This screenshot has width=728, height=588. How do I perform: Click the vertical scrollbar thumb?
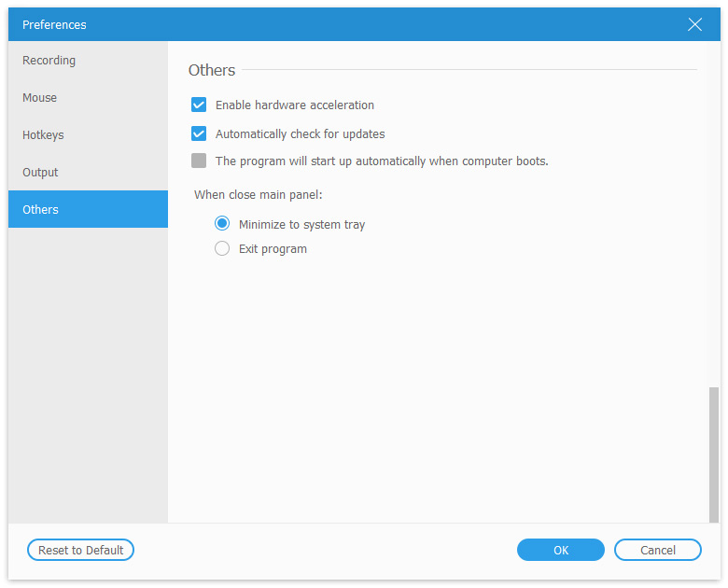714,454
